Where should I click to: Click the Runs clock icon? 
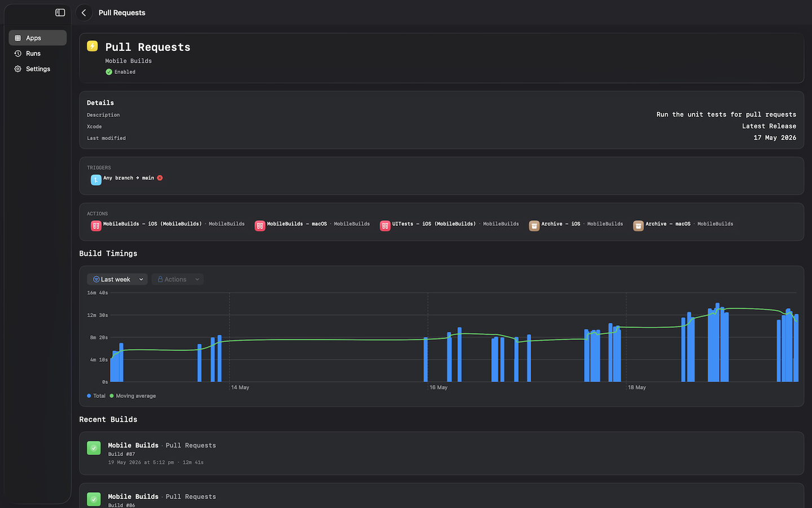18,54
